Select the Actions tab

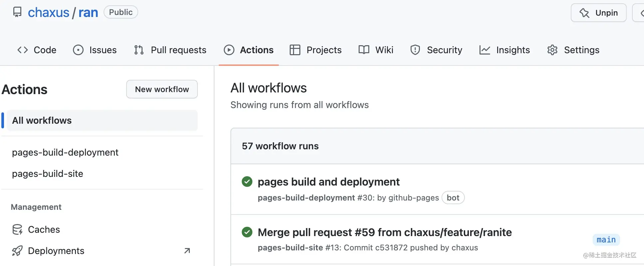pyautogui.click(x=249, y=50)
